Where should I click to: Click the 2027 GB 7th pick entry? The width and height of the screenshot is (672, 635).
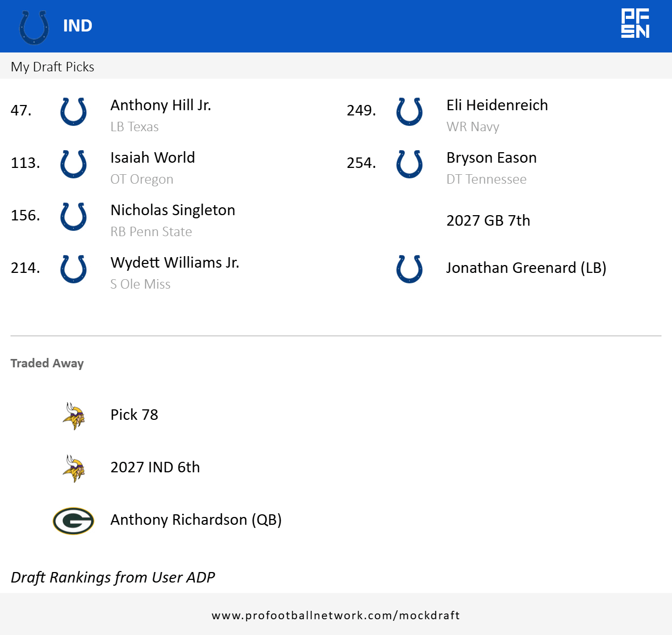click(488, 220)
